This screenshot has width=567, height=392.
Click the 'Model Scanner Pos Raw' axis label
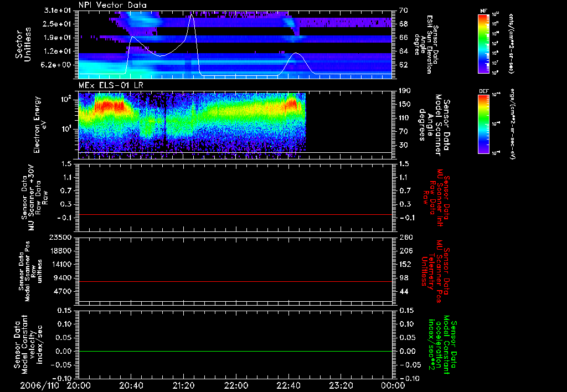[x=31, y=271]
